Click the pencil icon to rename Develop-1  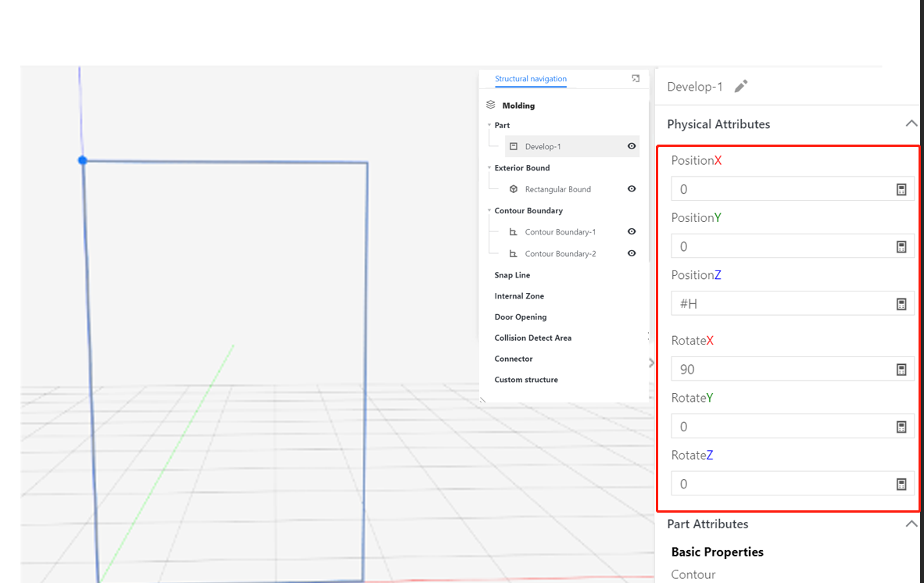pyautogui.click(x=741, y=87)
